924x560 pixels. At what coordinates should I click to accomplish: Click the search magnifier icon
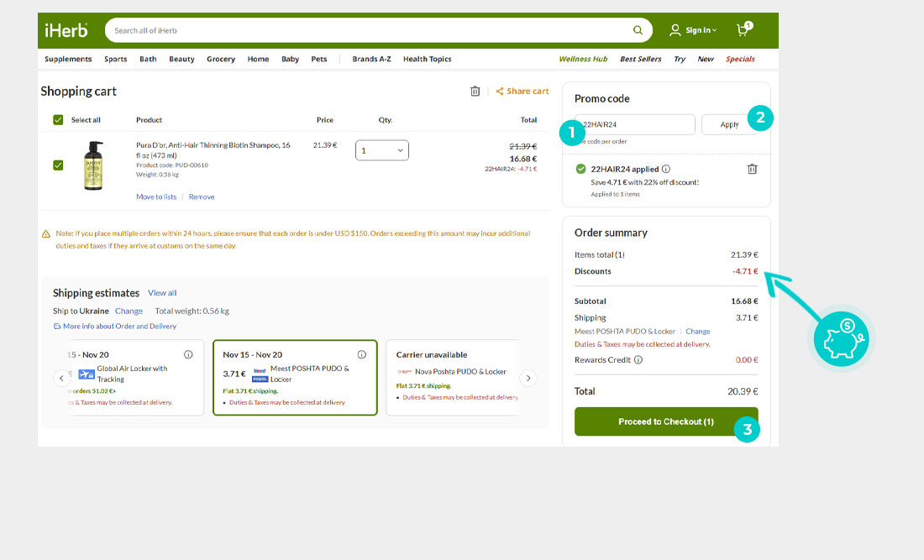coord(638,30)
